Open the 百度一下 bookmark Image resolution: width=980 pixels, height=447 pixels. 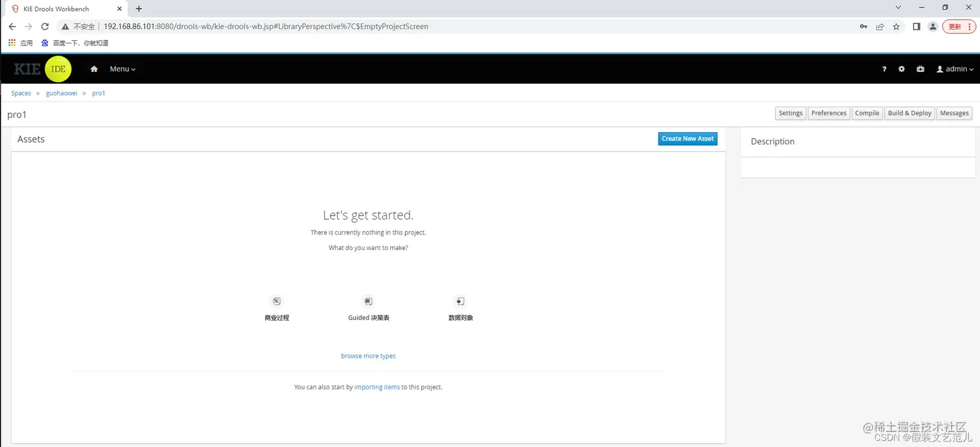point(75,43)
